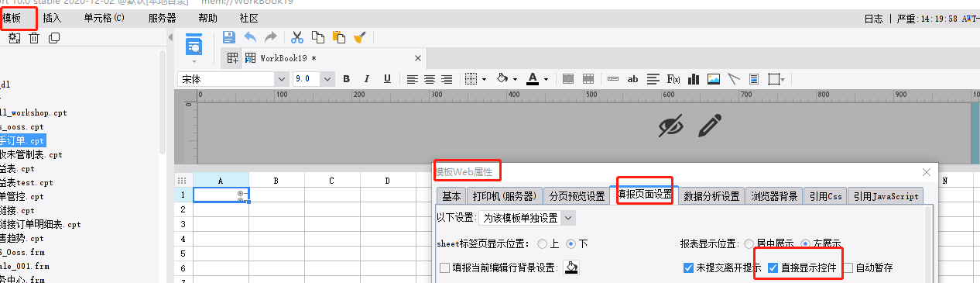The height and width of the screenshot is (283, 980).
Task: Switch to 引用Css tab
Action: tap(824, 196)
